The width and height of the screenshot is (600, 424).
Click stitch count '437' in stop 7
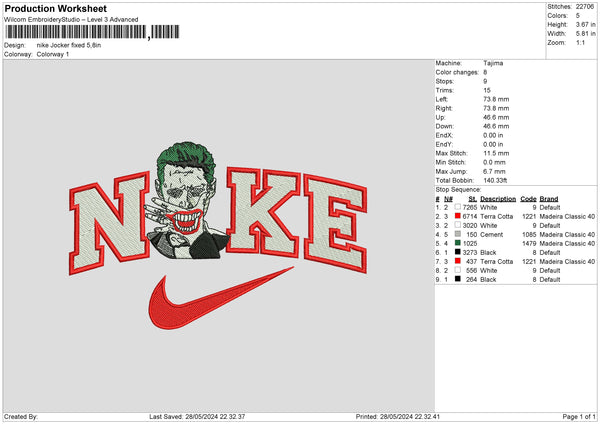(471, 261)
